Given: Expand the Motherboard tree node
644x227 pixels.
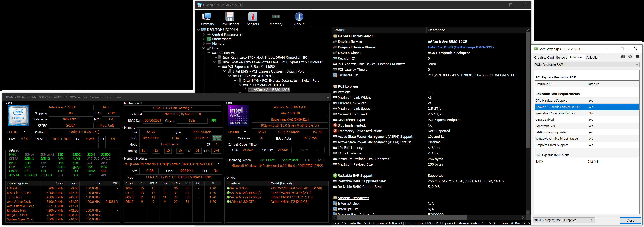Looking at the screenshot, I should tap(204, 39).
